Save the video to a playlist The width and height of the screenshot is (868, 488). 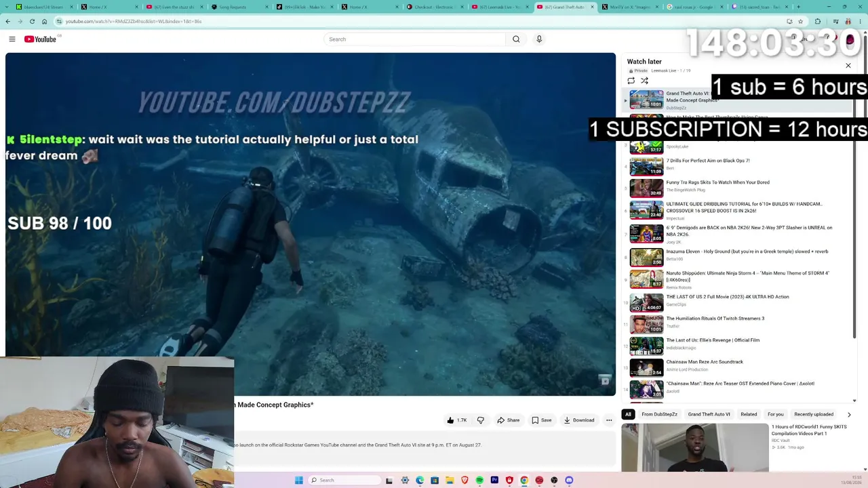tap(541, 420)
